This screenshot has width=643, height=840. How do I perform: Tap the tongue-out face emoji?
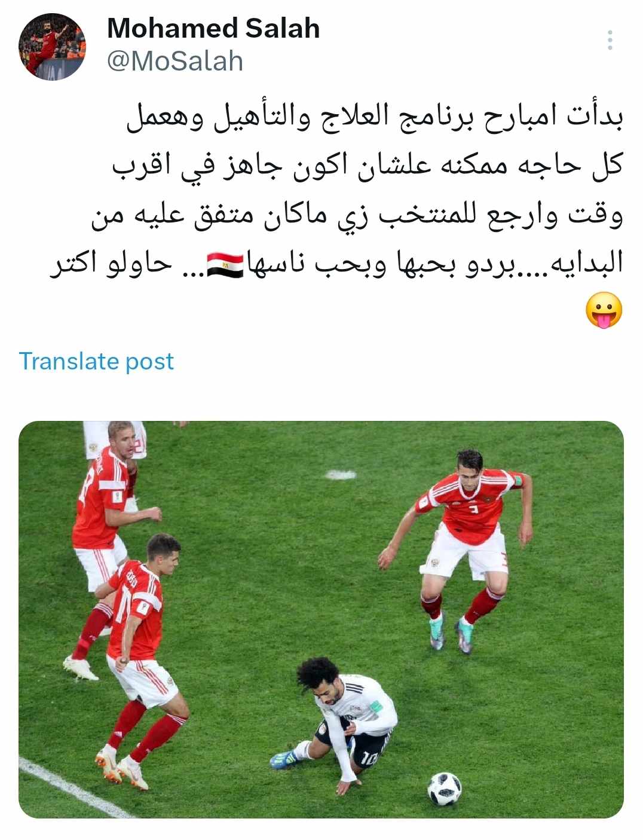point(604,310)
